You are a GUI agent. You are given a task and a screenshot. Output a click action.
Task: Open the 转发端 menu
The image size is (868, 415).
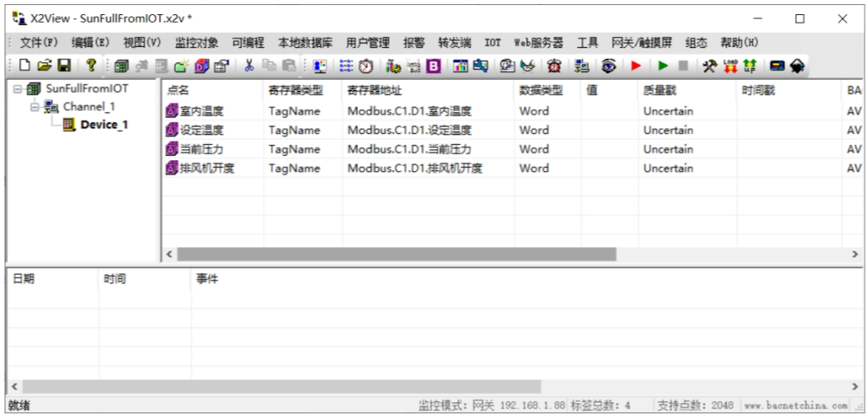tap(454, 43)
